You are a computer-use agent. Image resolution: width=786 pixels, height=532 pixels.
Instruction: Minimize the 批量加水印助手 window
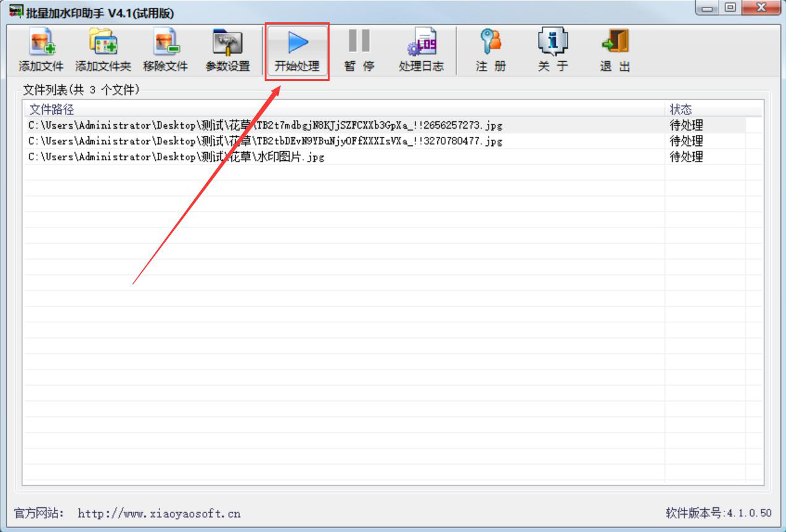(x=706, y=7)
